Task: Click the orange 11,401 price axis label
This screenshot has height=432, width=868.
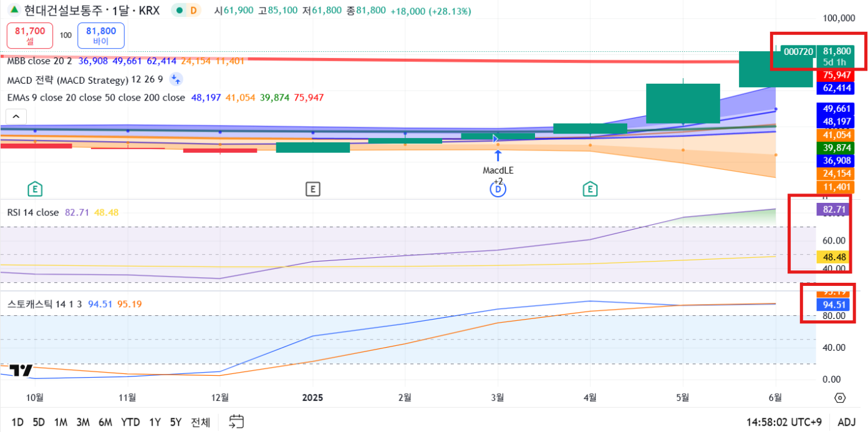Action: coord(837,187)
